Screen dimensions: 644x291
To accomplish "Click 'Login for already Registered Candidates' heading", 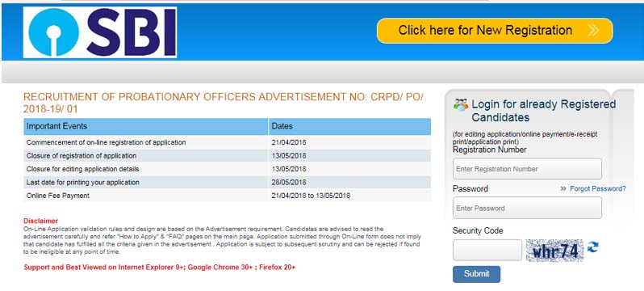I will click(x=543, y=111).
